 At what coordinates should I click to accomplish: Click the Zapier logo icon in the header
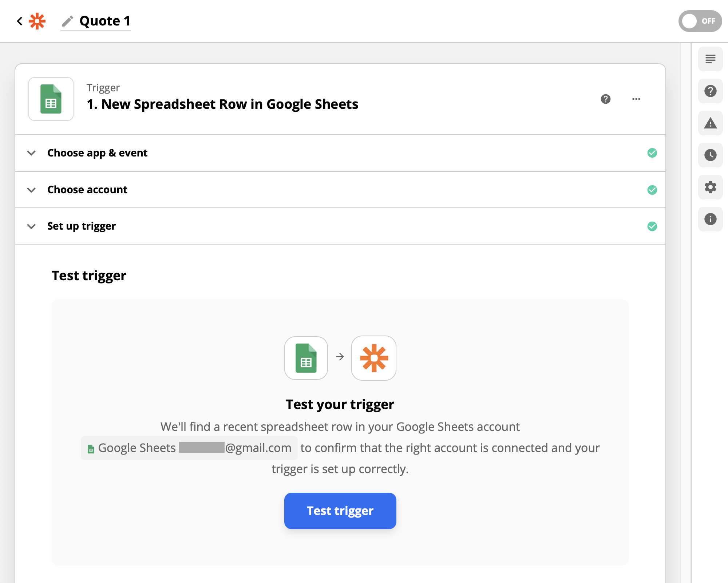pyautogui.click(x=37, y=21)
